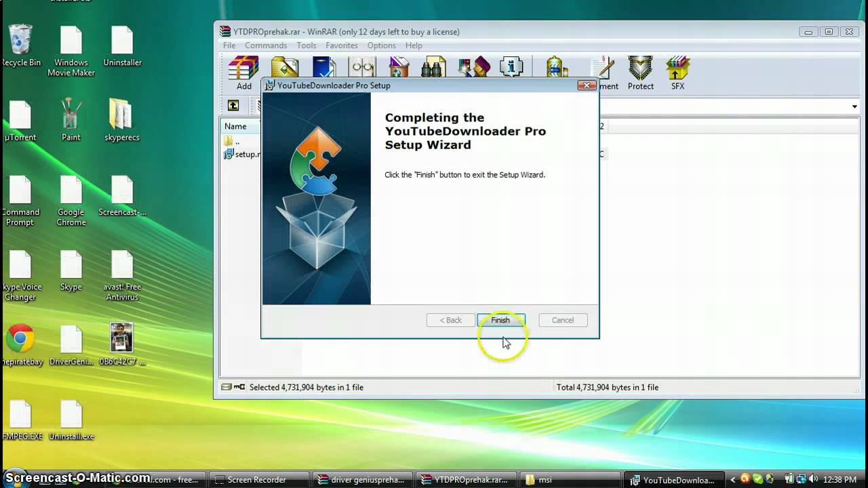Image resolution: width=868 pixels, height=488 pixels.
Task: Show hidden tray icons chevron in taskbar
Action: [x=732, y=480]
